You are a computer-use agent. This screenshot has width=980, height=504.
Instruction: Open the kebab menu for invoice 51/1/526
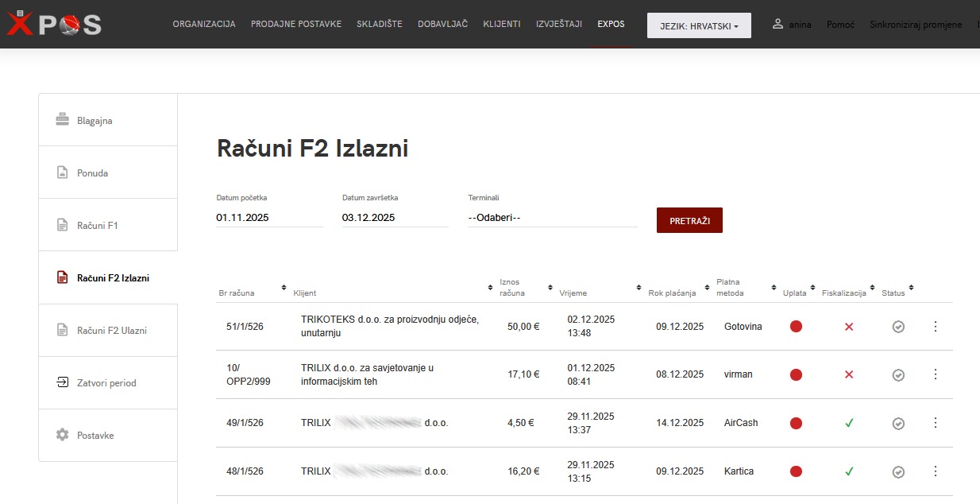pyautogui.click(x=936, y=326)
